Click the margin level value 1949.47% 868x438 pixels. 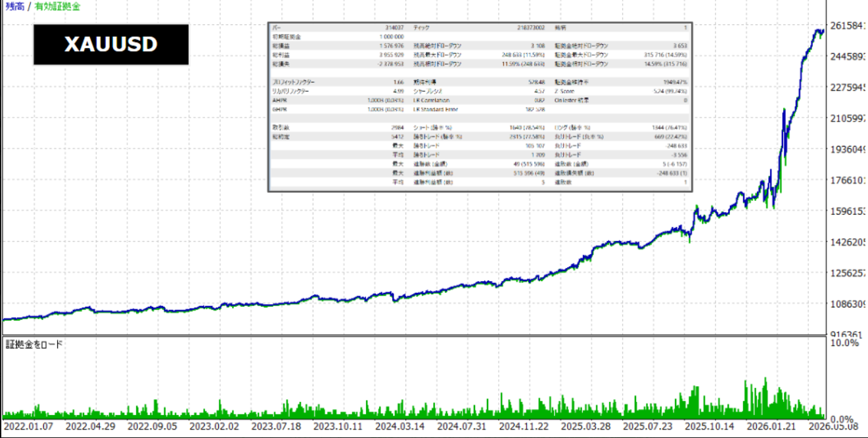click(676, 81)
